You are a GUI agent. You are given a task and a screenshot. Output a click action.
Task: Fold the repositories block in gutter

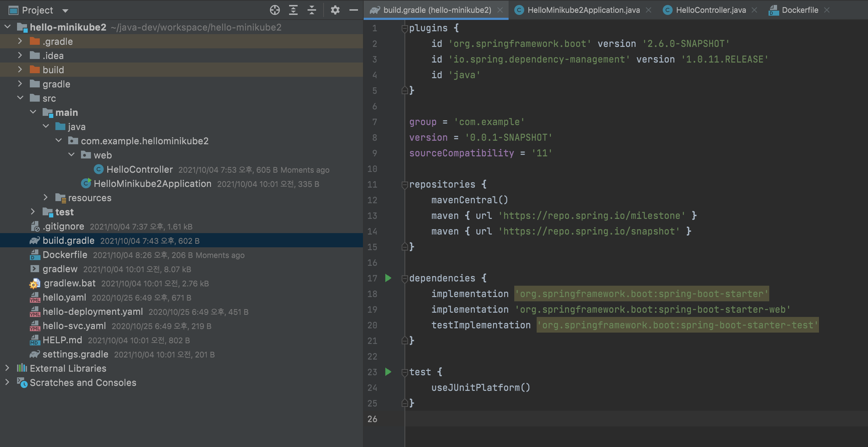(x=405, y=185)
